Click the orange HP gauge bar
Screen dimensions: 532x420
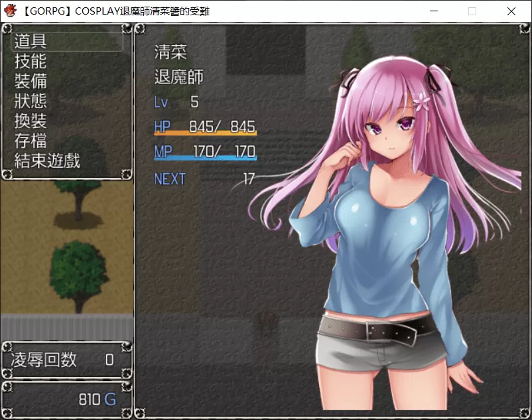[205, 133]
